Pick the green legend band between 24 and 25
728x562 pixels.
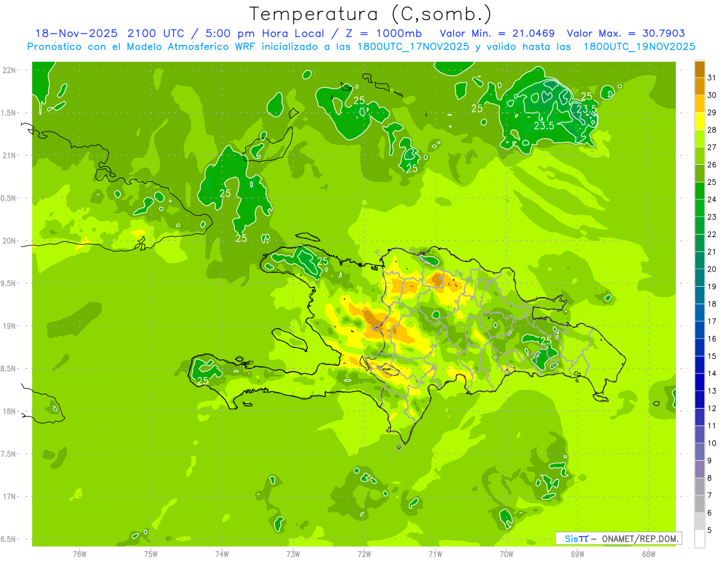(x=699, y=190)
